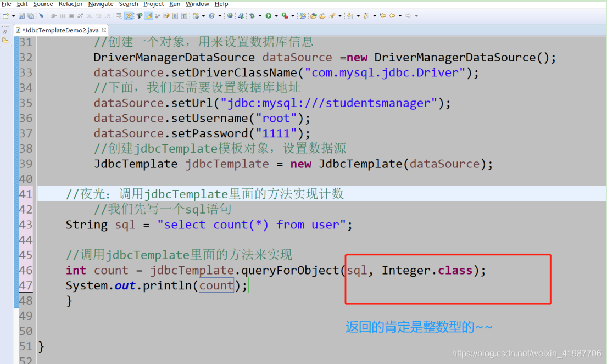Click the Search flashlight icon

[x=332, y=16]
